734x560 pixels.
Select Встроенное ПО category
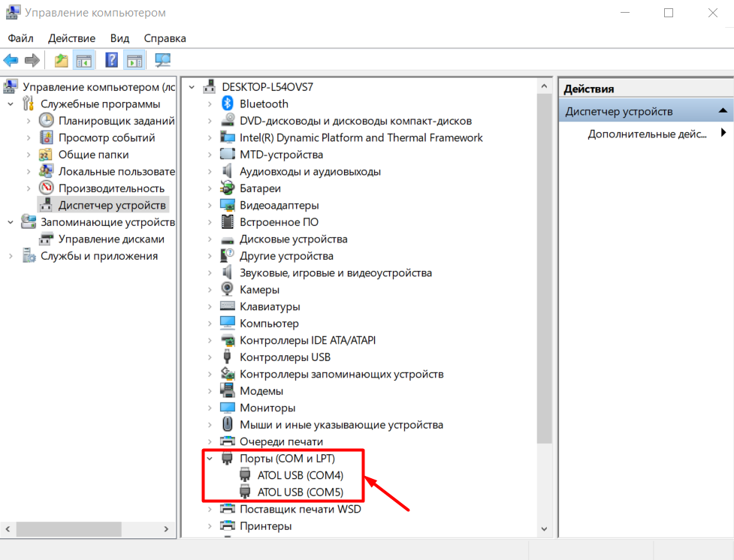[279, 221]
